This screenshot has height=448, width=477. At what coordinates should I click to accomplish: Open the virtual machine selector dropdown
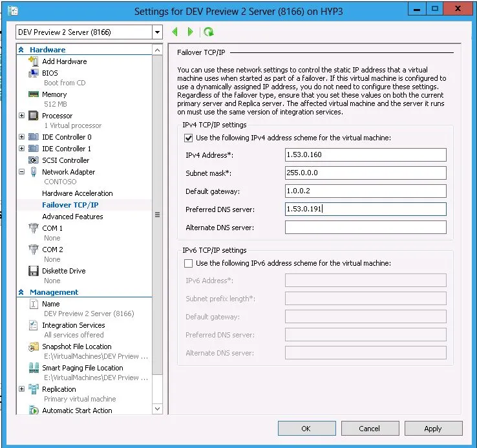pos(157,32)
